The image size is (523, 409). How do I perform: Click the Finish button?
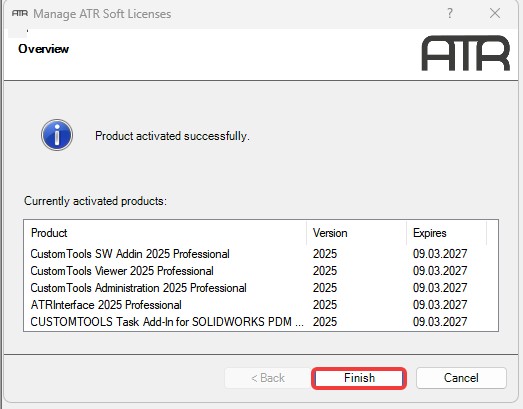tap(359, 378)
